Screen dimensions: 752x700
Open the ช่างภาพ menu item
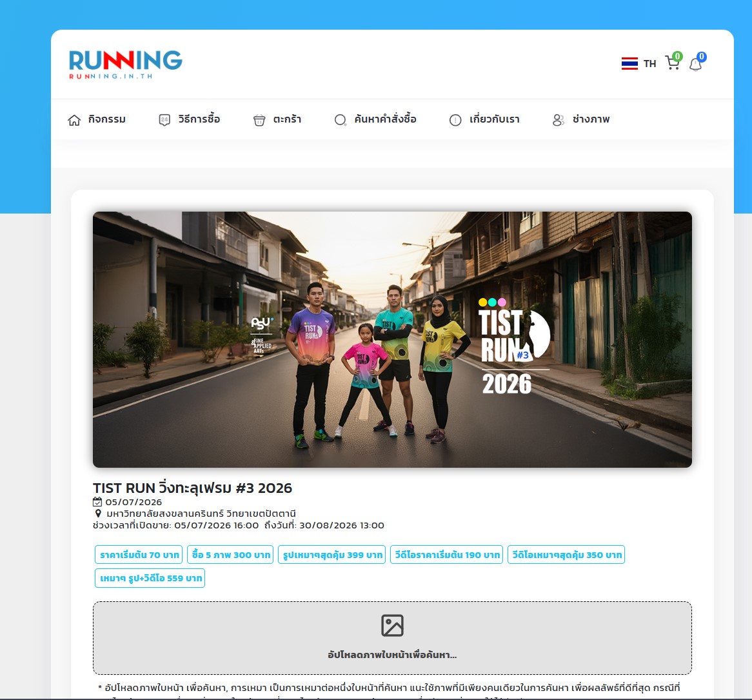point(591,119)
